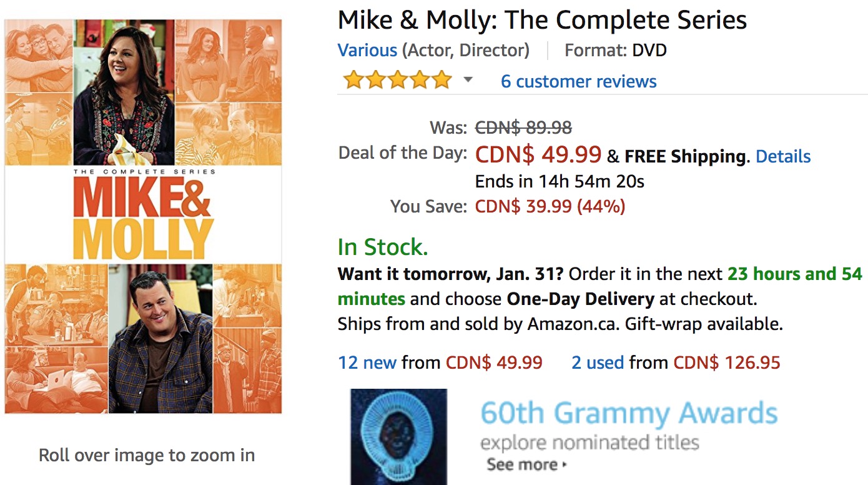Image resolution: width=868 pixels, height=485 pixels.
Task: Expand the rating breakdown dropdown arrow
Action: 468,80
